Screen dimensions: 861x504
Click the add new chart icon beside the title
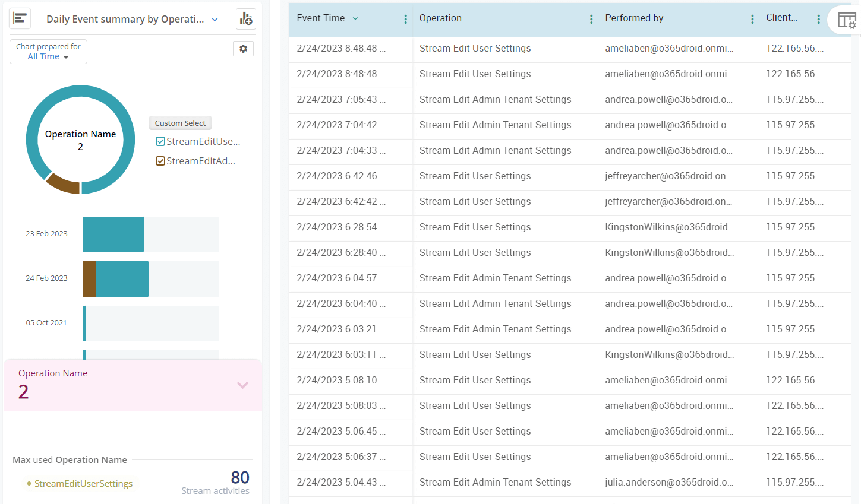(245, 18)
